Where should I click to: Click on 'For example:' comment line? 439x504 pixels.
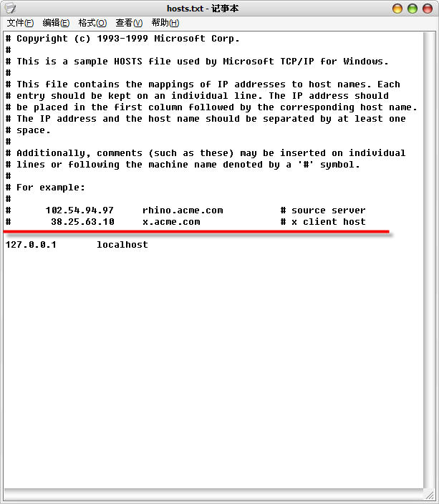[x=45, y=188]
